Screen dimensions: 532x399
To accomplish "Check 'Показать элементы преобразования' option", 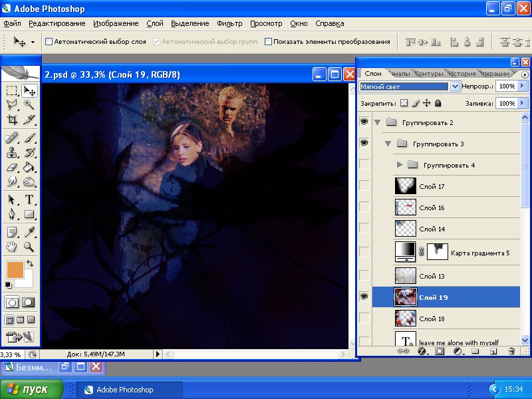I will (269, 41).
